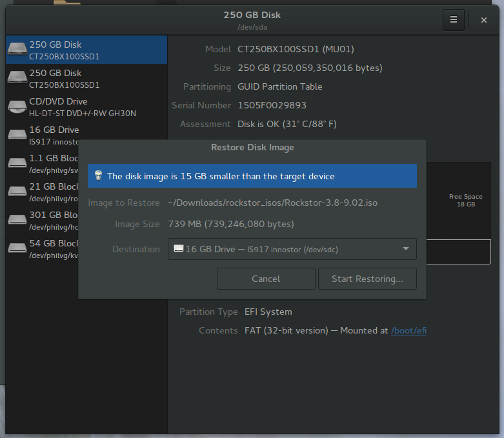504x438 pixels.
Task: Click the first 250 GB Disk drive icon
Action: click(x=17, y=50)
